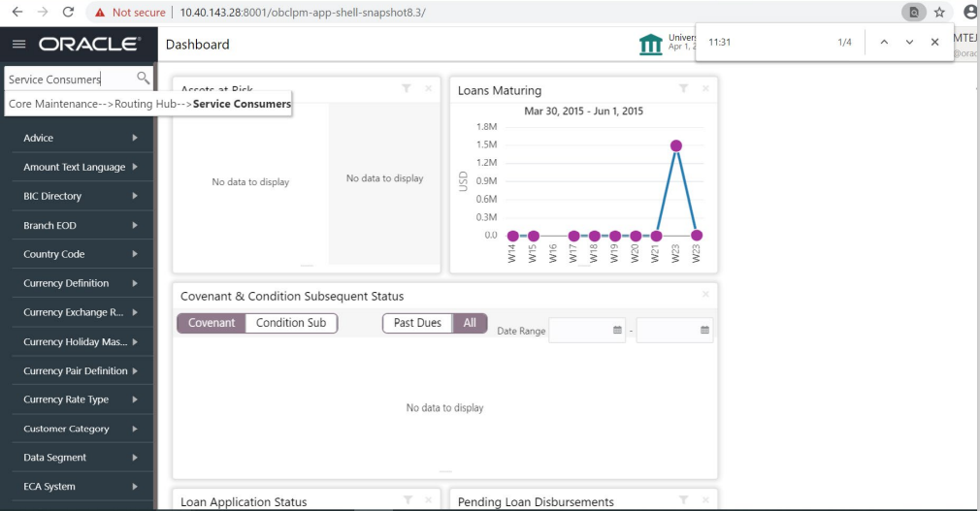This screenshot has width=980, height=511.
Task: Click the menu search magnifier icon
Action: pos(144,79)
